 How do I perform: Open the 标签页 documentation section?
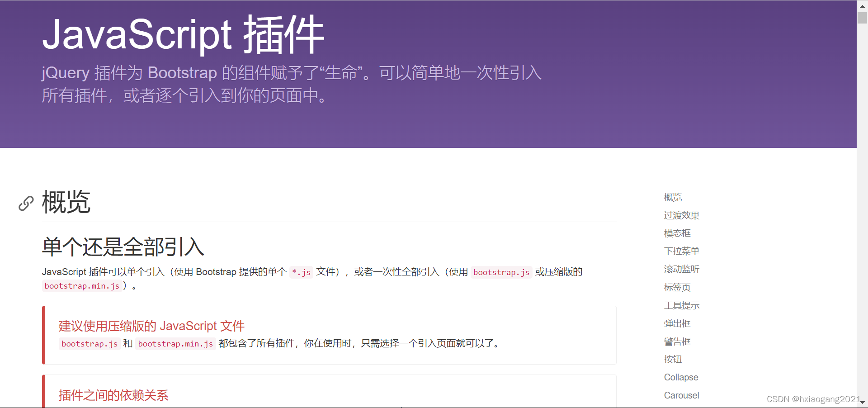677,287
